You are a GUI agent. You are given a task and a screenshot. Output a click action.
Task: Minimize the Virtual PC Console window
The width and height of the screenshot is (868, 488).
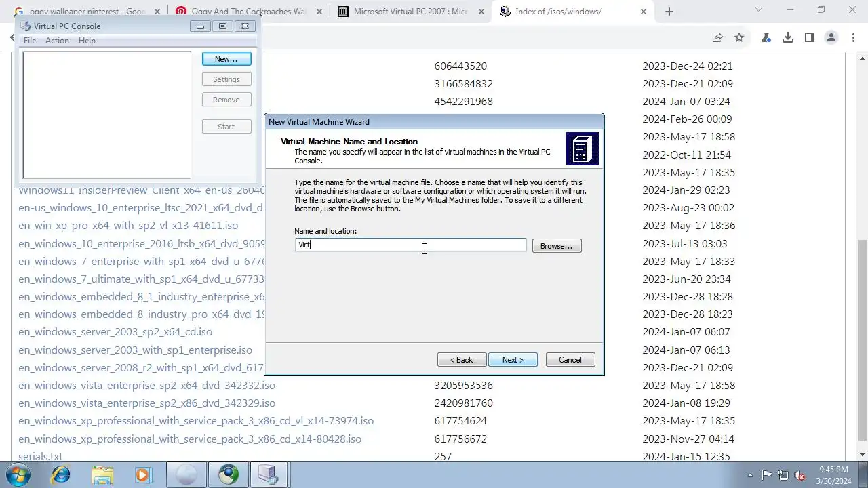[x=200, y=26]
